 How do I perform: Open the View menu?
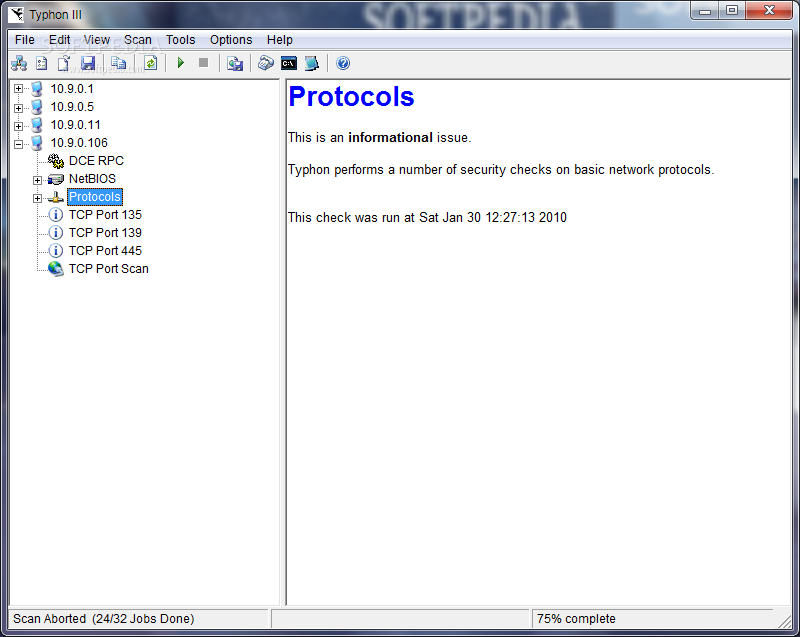[96, 40]
